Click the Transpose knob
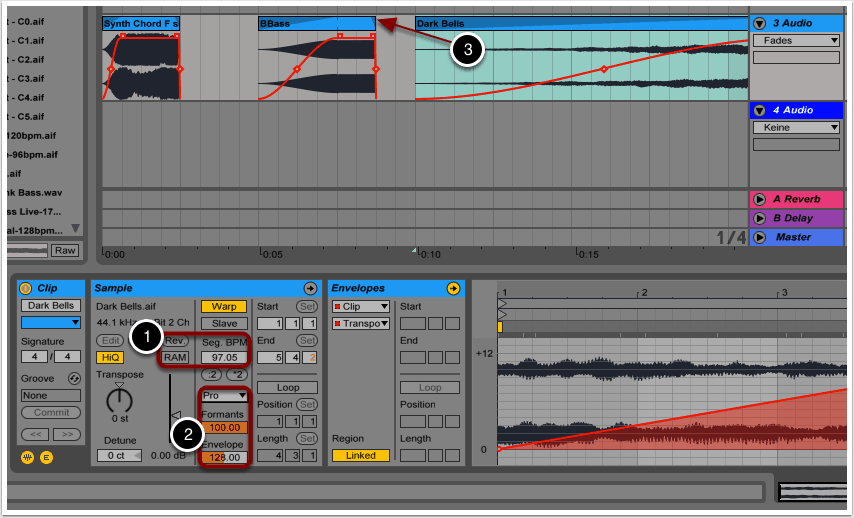The image size is (854, 518). [119, 400]
